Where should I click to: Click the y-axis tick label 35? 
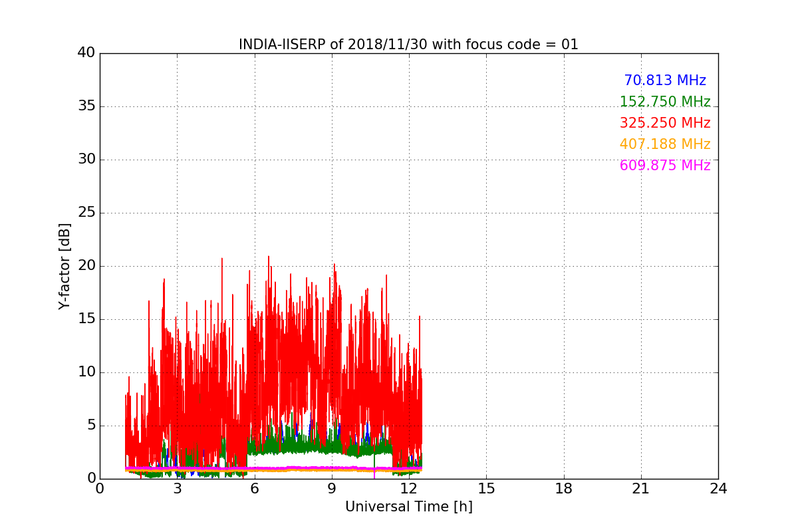tap(86, 106)
